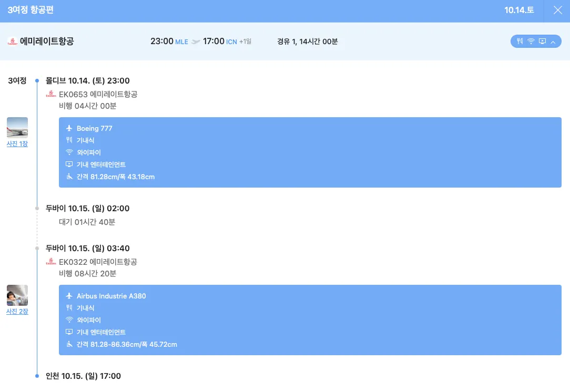This screenshot has height=392, width=570.
Task: Click the 3여정 항공편 title
Action: pyautogui.click(x=30, y=10)
